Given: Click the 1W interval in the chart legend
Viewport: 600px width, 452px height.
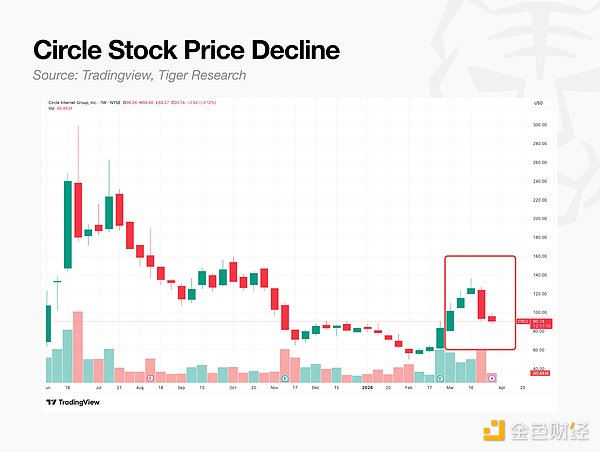Looking at the screenshot, I should pyautogui.click(x=107, y=103).
